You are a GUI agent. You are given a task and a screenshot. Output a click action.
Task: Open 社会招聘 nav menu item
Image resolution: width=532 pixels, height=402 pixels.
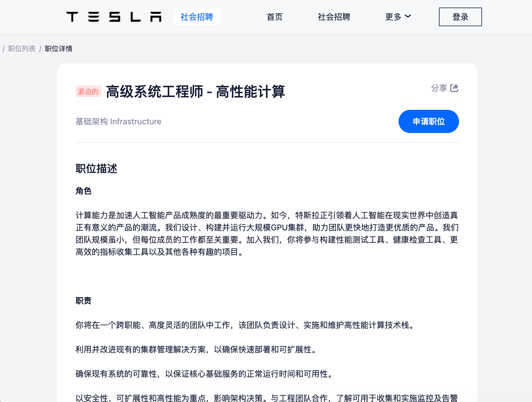pos(334,17)
